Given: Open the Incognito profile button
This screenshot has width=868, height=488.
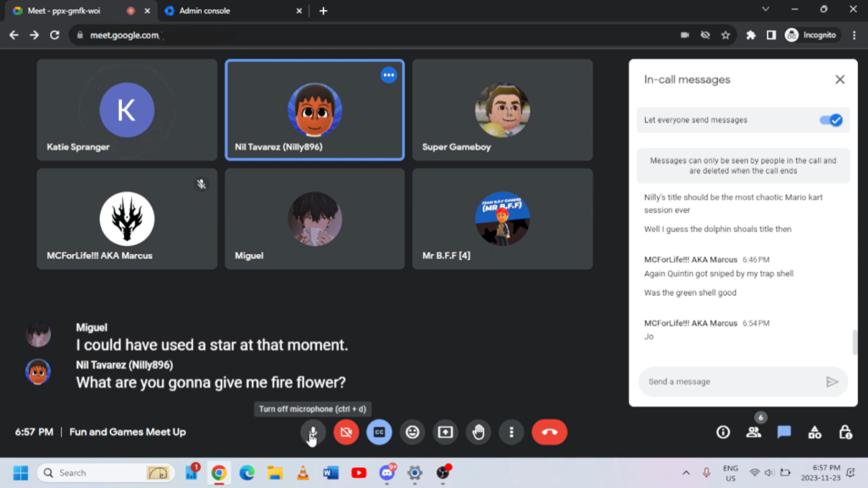Looking at the screenshot, I should pyautogui.click(x=811, y=35).
